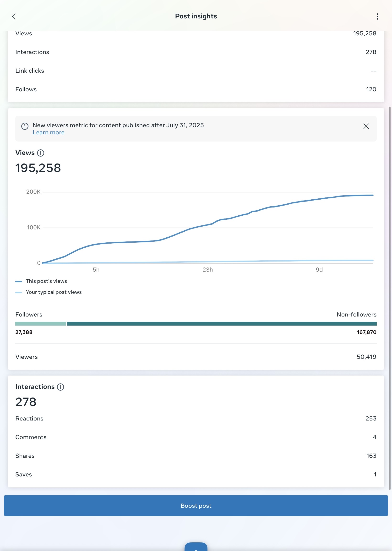Select the light Followers bar segment

[x=41, y=324]
